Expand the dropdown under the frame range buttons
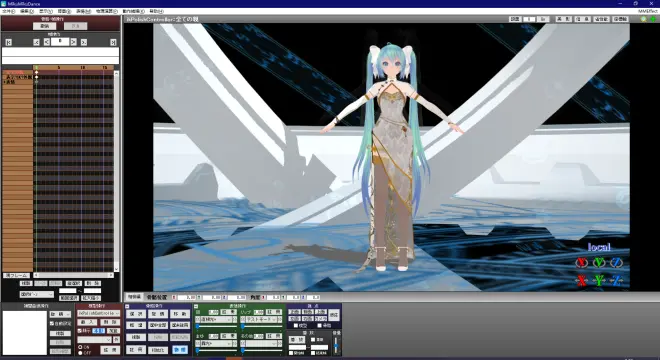Viewport: 660px width, 360px height. [37, 294]
